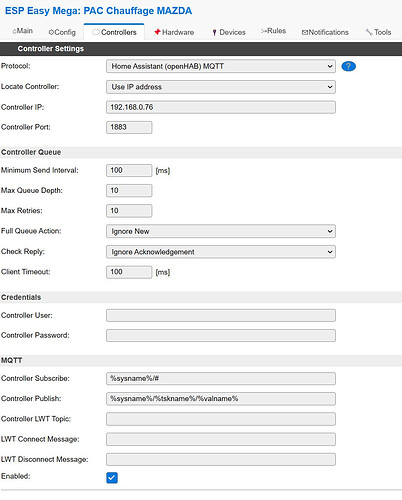Select the Controllers tab

pyautogui.click(x=114, y=32)
